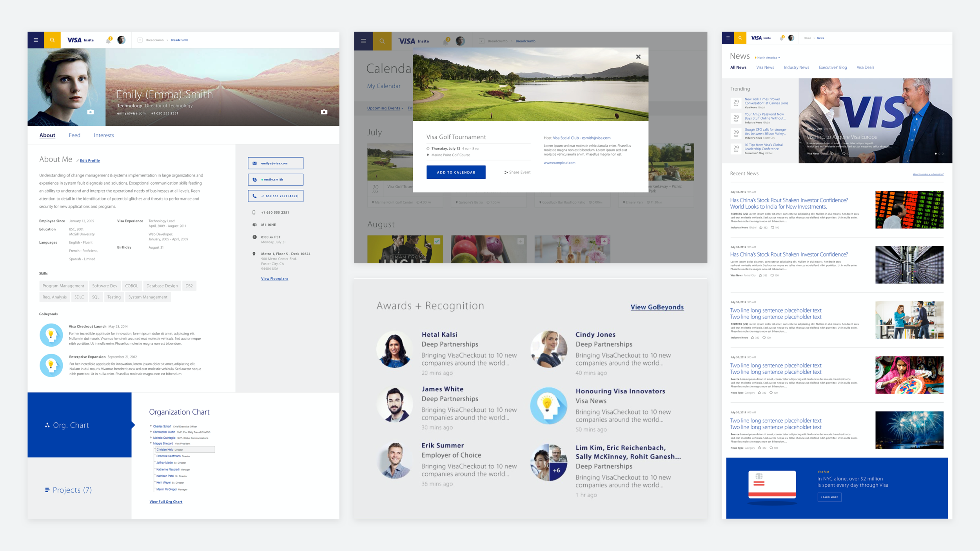Click 'Want to make a submission?' link

coord(928,175)
